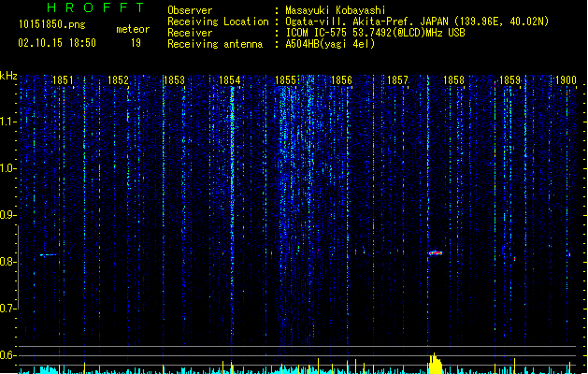Click the gray frequency range bracket on left axis

[x=18, y=267]
